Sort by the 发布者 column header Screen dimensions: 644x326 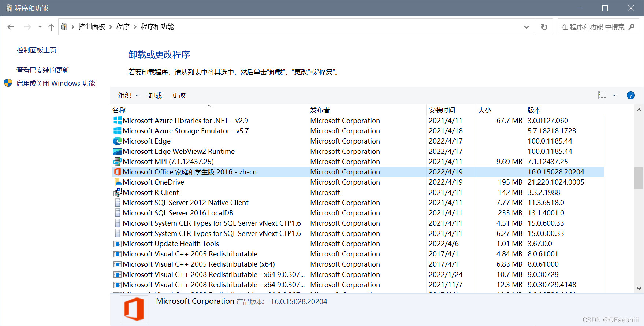pos(367,110)
